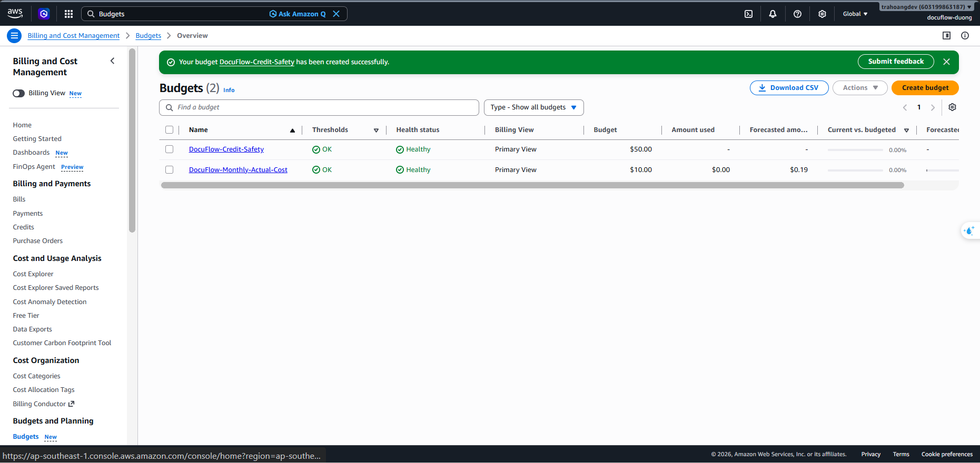Open Data Exports in the sidebar

[x=33, y=329]
